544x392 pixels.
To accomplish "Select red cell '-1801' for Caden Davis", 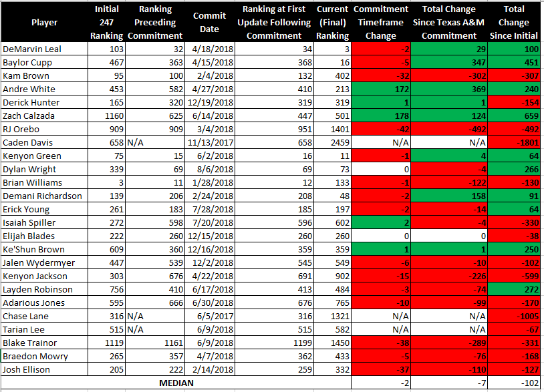I will 514,142.
